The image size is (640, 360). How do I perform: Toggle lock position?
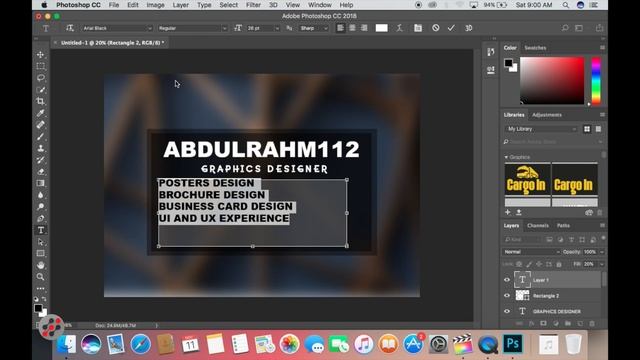539,264
